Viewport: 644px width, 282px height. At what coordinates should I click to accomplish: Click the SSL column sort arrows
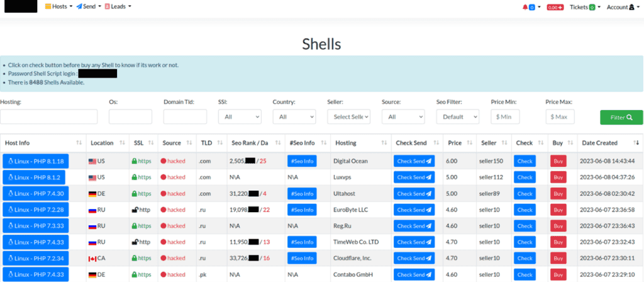151,143
